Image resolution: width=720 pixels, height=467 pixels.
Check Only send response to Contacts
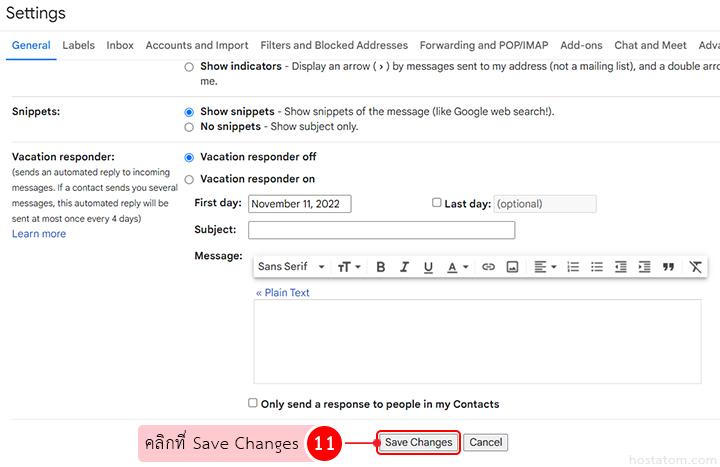(x=253, y=403)
